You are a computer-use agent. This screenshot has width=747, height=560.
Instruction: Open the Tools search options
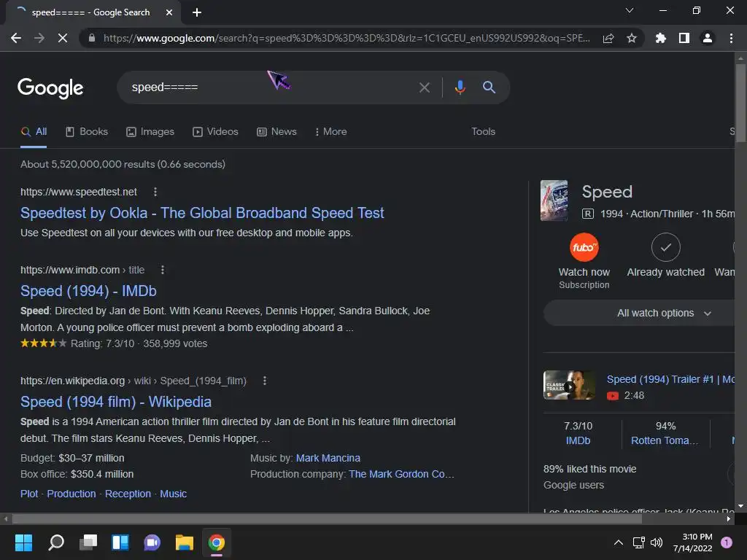[483, 132]
